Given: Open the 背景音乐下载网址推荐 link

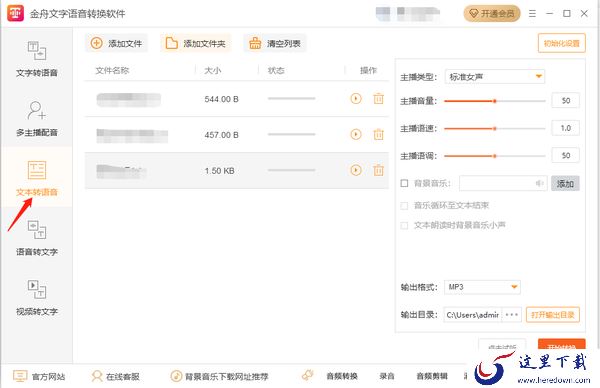Looking at the screenshot, I should point(220,377).
